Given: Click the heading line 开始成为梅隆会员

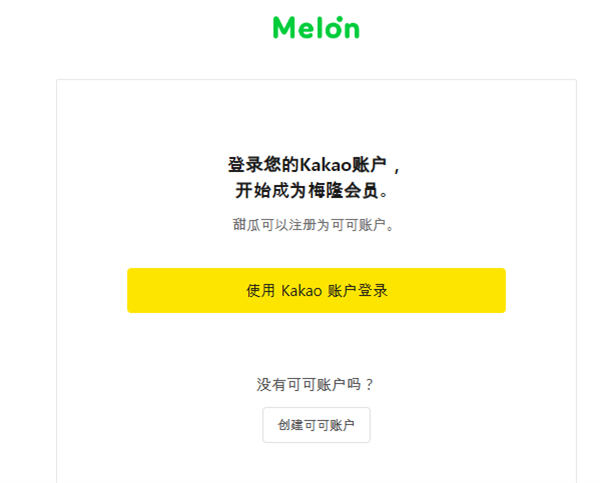Looking at the screenshot, I should pyautogui.click(x=312, y=190).
